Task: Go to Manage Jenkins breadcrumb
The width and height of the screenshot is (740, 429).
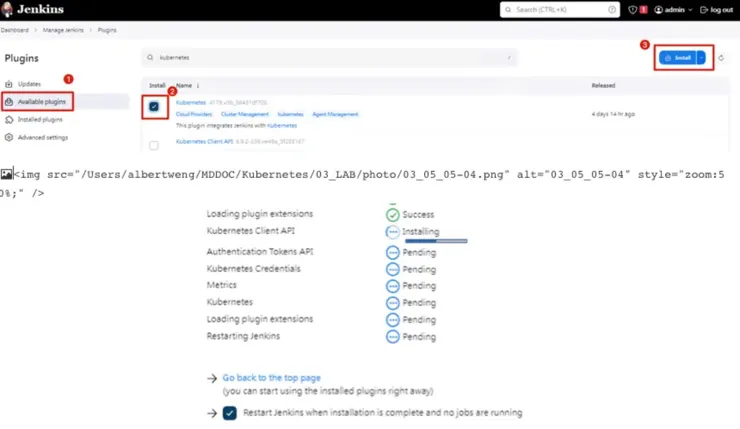Action: click(63, 30)
